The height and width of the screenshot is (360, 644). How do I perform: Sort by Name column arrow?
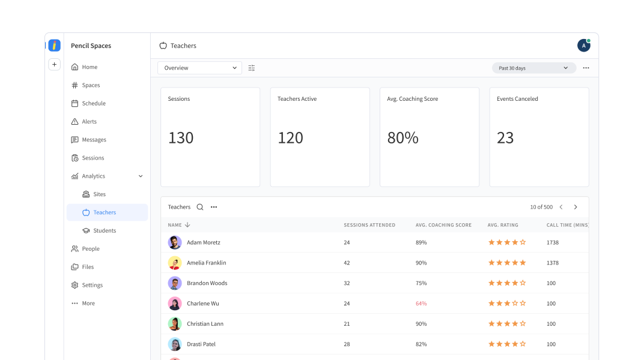(x=187, y=224)
